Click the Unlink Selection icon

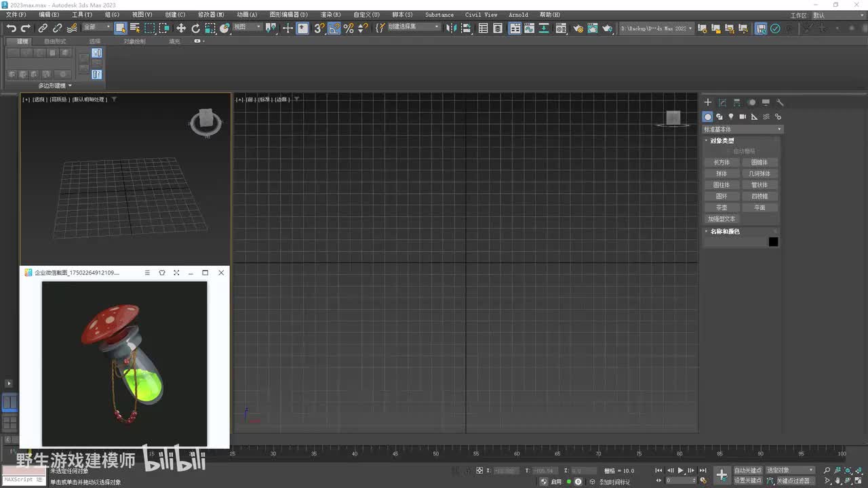point(57,28)
